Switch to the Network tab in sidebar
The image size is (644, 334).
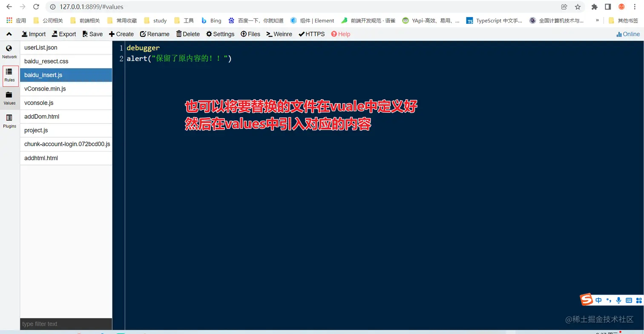coord(9,52)
